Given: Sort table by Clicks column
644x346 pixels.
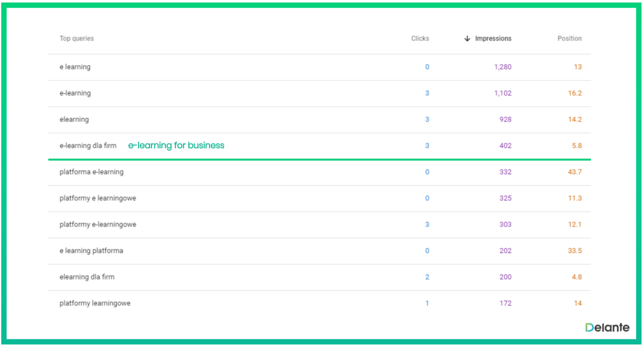Looking at the screenshot, I should click(420, 39).
